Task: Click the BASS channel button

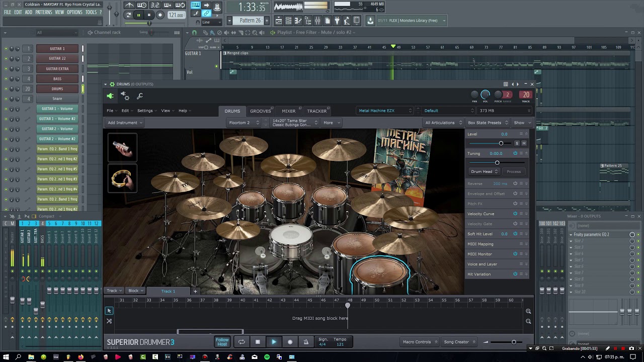Action: coord(57,79)
